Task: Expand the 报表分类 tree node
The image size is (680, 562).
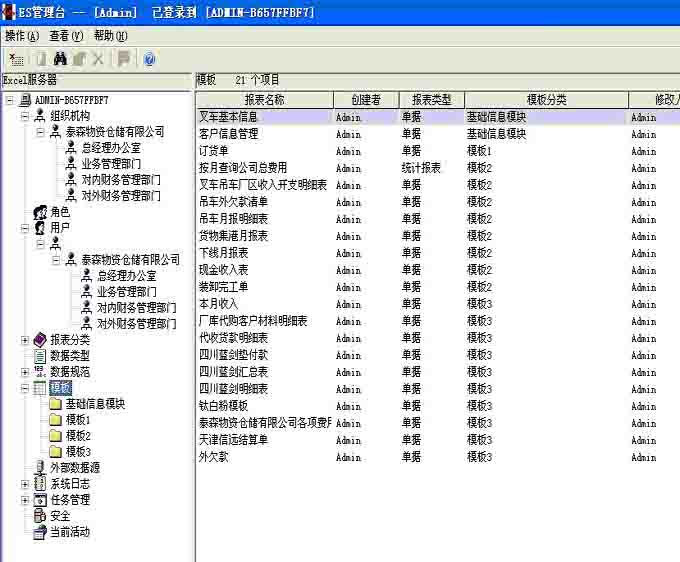Action: tap(25, 340)
